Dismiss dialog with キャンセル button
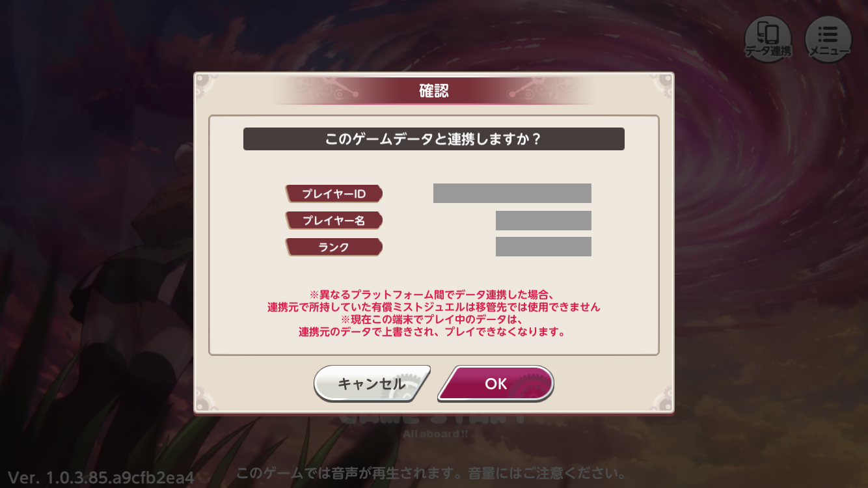This screenshot has height=488, width=868. [x=372, y=383]
